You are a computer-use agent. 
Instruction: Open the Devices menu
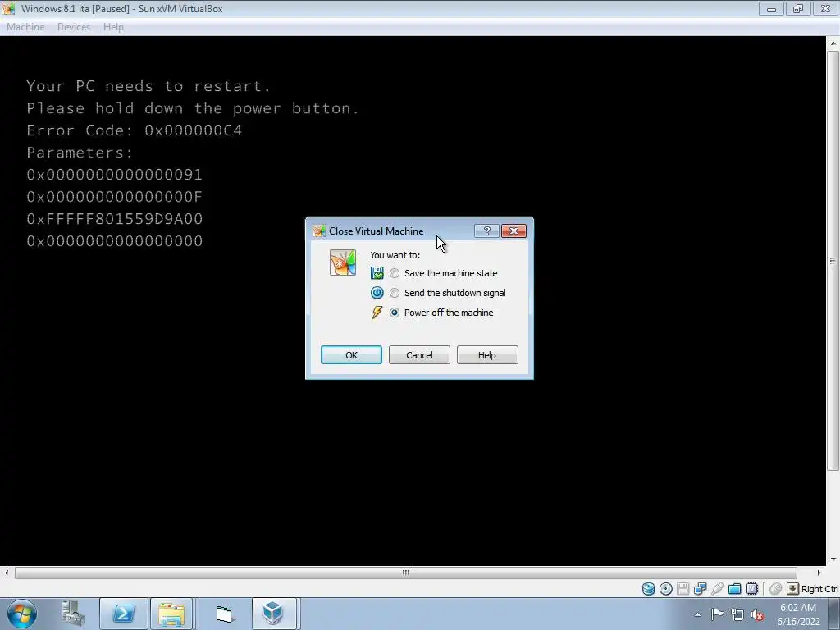[74, 27]
